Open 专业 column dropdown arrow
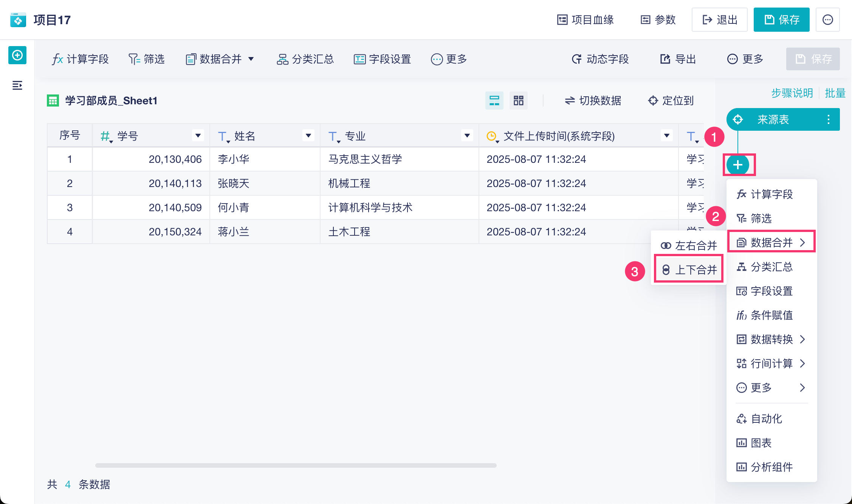 tap(467, 135)
